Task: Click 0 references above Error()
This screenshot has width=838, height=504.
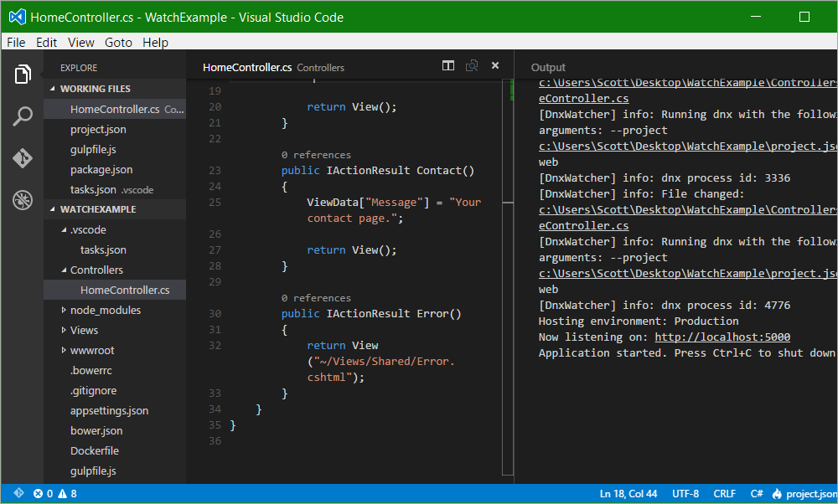Action: (x=317, y=298)
